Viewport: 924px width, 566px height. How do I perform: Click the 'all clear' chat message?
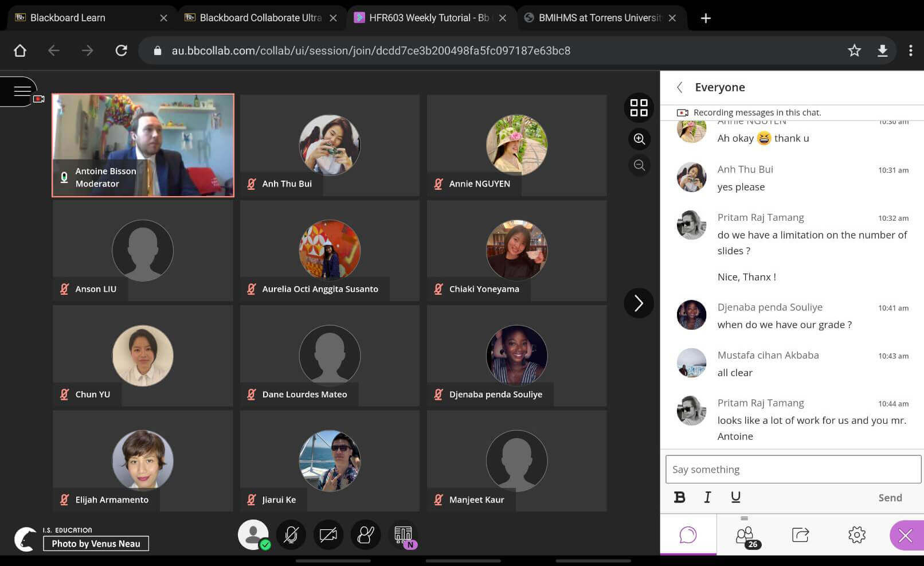[x=735, y=373]
